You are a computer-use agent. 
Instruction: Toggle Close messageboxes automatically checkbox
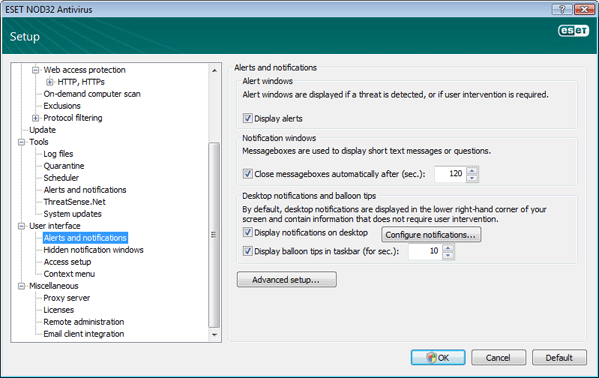point(248,174)
